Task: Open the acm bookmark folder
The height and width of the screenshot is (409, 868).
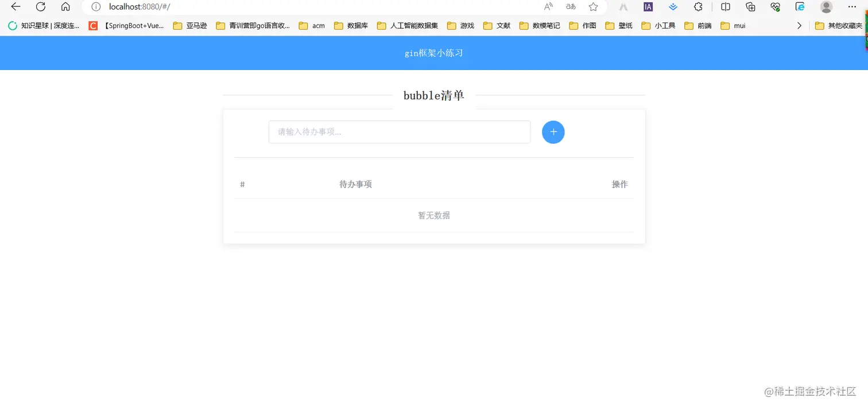Action: [x=312, y=26]
